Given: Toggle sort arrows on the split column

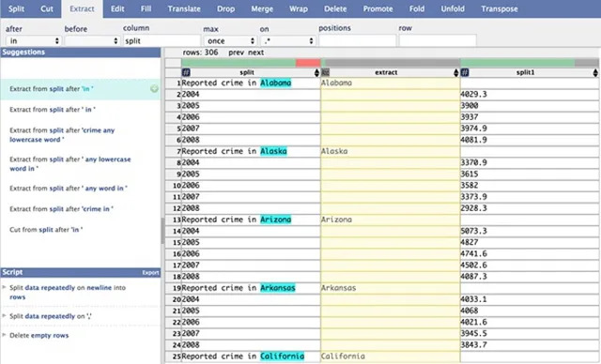Looking at the screenshot, I should [316, 72].
